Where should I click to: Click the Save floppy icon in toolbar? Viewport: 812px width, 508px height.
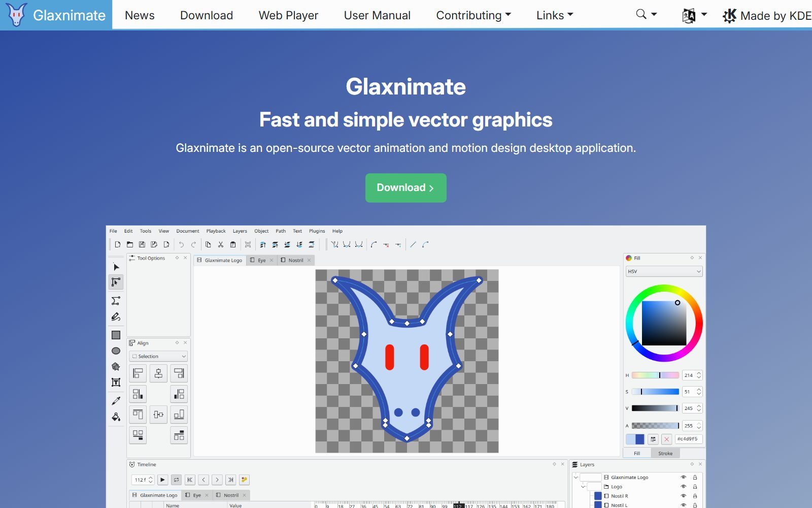click(x=142, y=245)
